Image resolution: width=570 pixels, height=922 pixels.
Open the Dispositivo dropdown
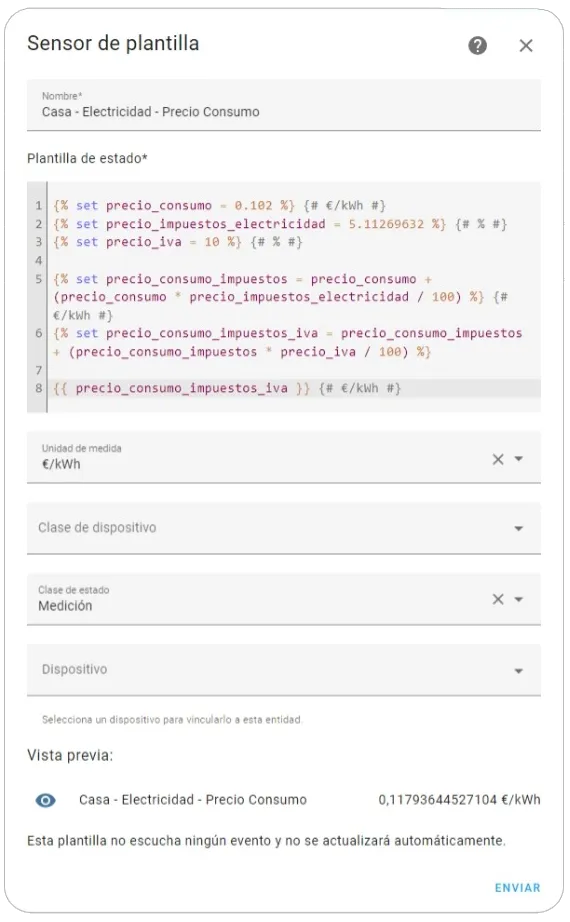(x=284, y=670)
